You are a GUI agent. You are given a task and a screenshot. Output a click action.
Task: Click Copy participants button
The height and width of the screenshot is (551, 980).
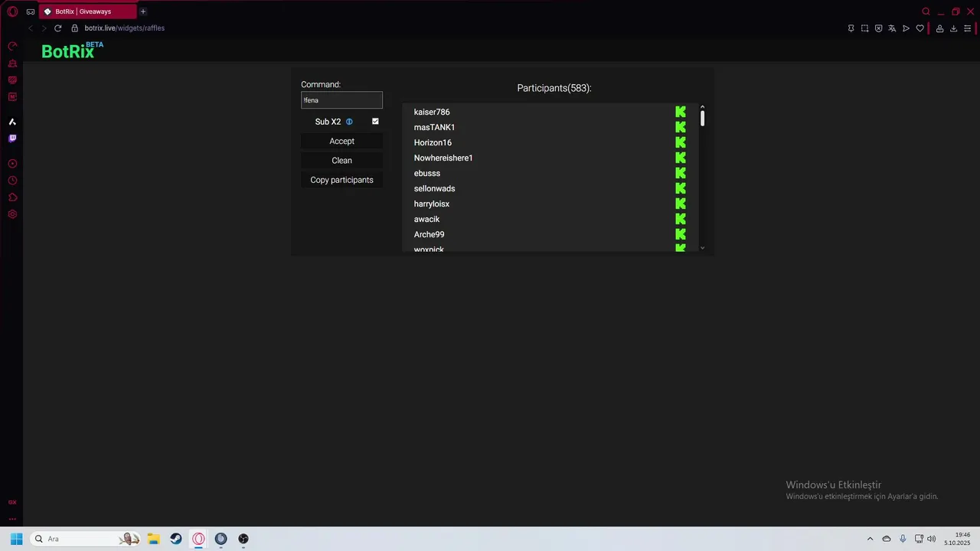click(341, 180)
